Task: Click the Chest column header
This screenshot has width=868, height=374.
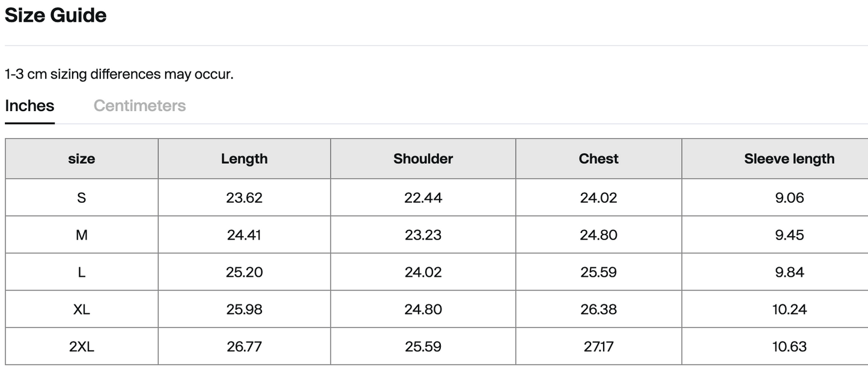Action: pos(599,159)
